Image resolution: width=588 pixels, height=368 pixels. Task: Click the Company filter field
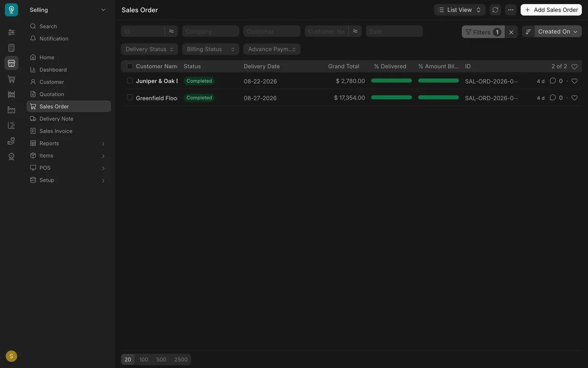(x=211, y=31)
